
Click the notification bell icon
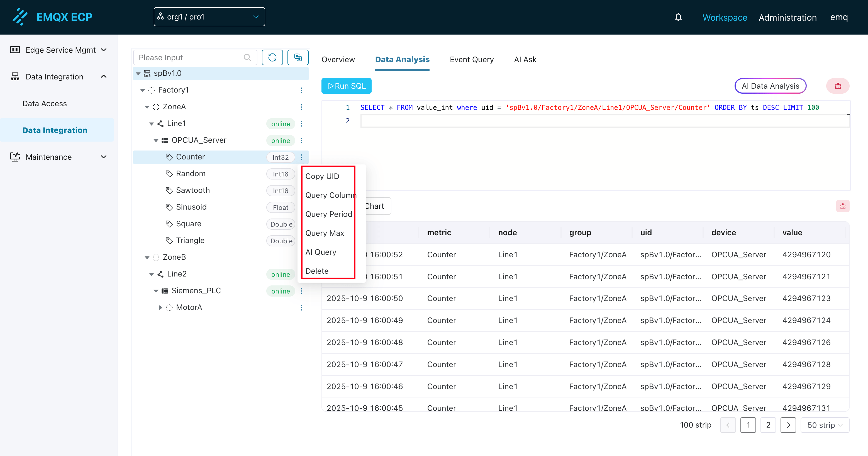[678, 17]
